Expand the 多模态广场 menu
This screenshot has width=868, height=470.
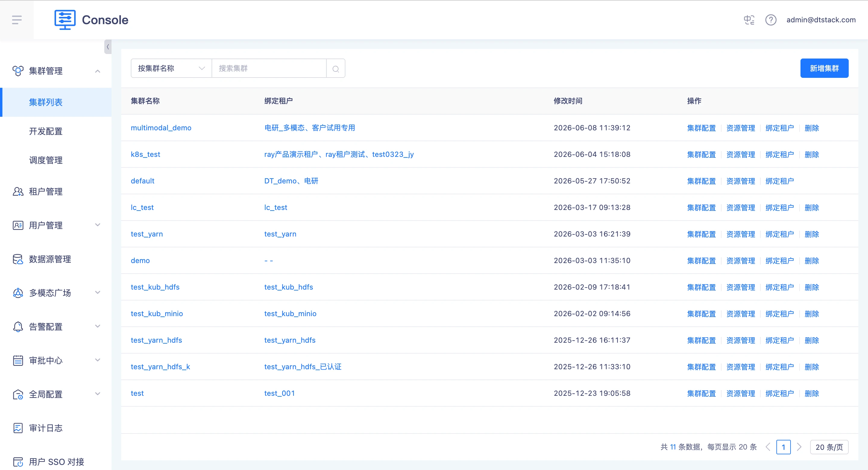[55, 293]
